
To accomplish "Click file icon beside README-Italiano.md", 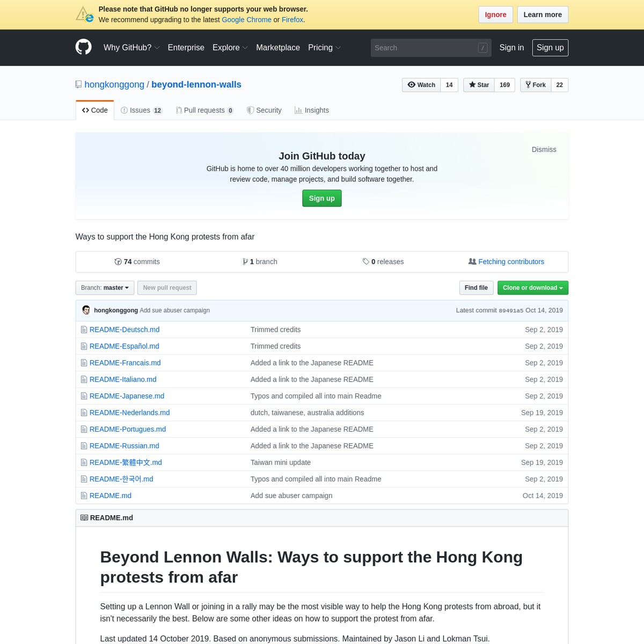I will pos(84,379).
